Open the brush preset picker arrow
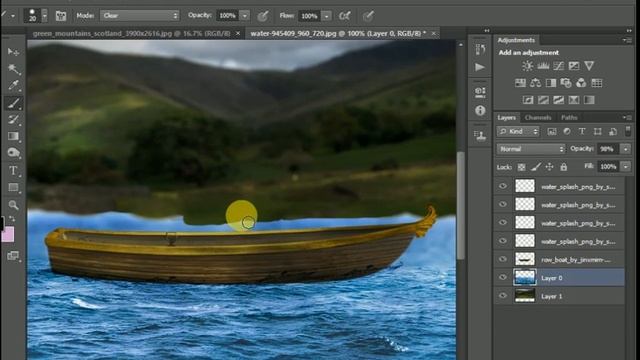 click(x=44, y=16)
